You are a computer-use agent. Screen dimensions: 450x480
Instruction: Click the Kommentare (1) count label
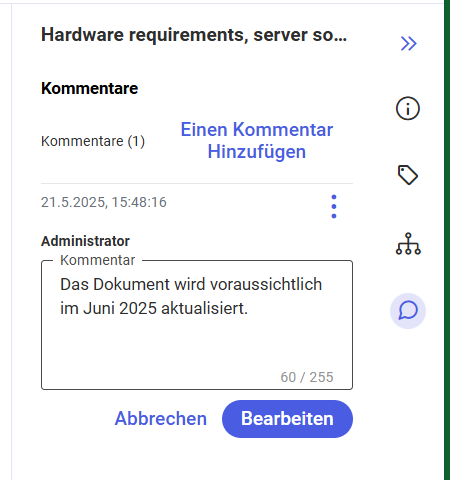(93, 141)
